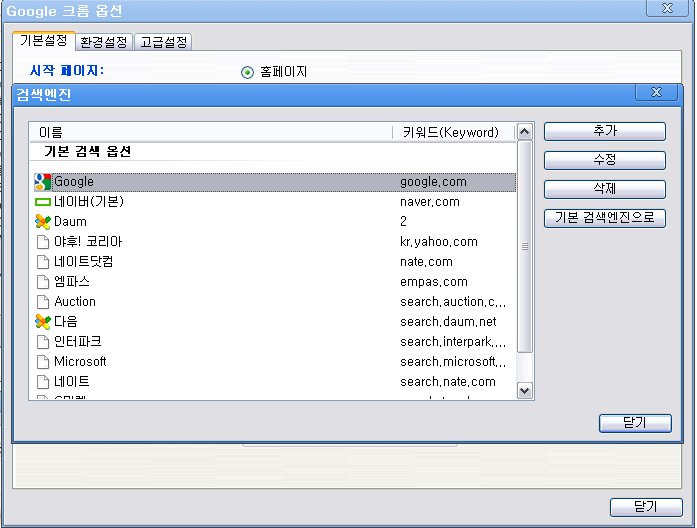Image resolution: width=697 pixels, height=528 pixels.
Task: Select the Google row name
Action: [x=74, y=182]
